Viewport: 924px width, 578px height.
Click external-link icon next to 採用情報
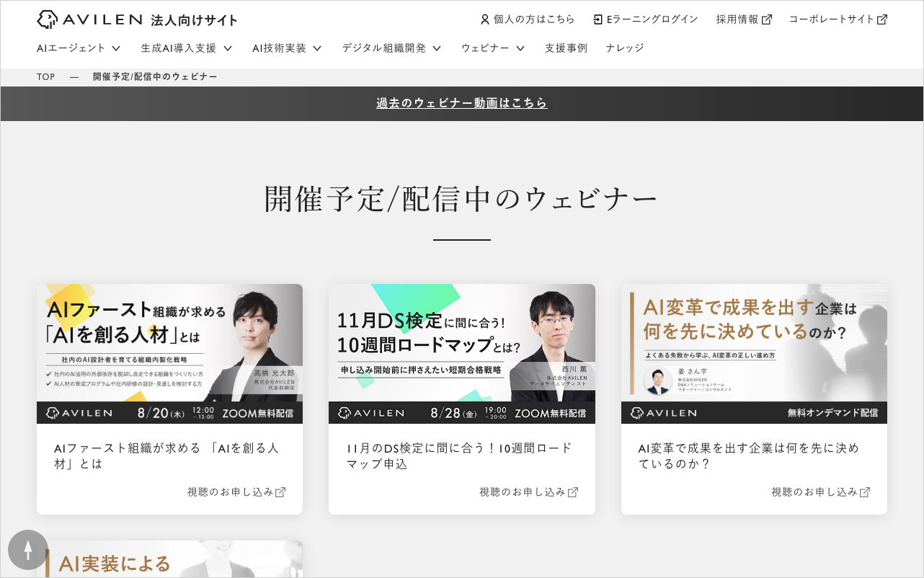[767, 19]
